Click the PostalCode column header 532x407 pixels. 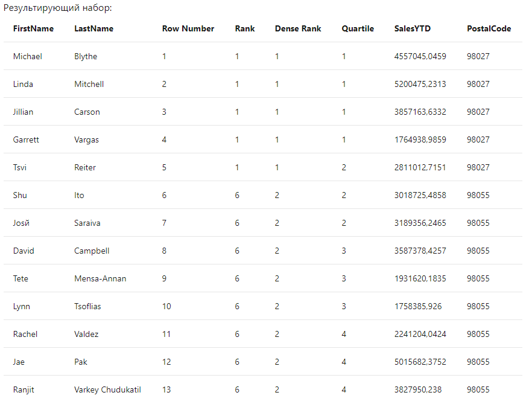[489, 28]
